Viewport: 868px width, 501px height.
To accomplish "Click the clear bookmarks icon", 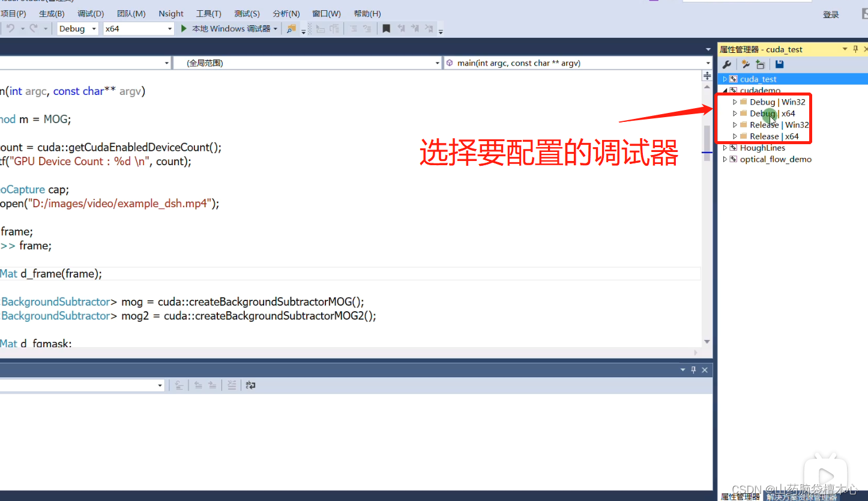I will point(429,28).
